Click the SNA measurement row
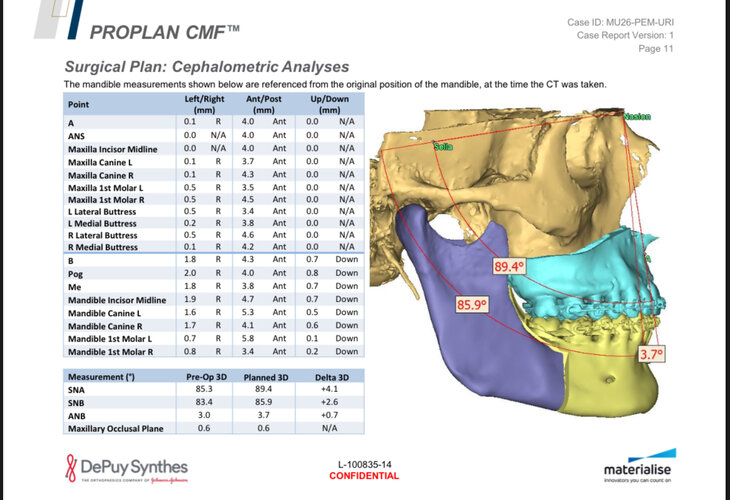The image size is (730, 500). point(214,389)
